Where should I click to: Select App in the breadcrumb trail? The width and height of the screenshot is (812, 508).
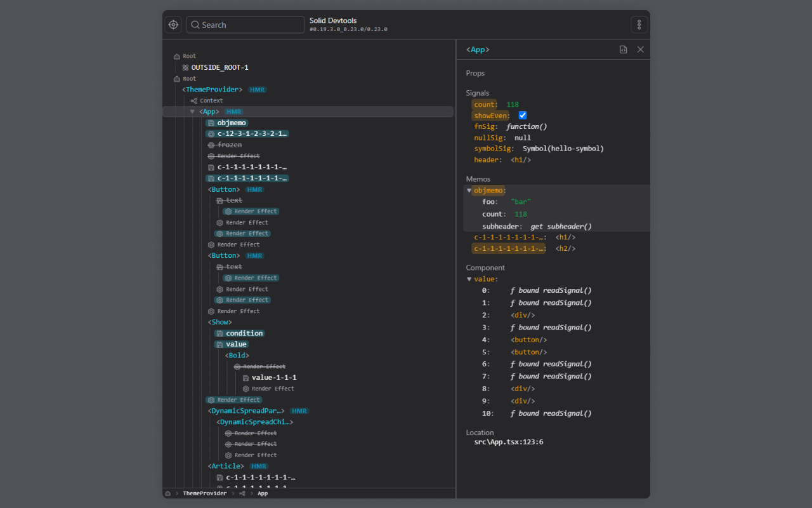click(x=262, y=493)
